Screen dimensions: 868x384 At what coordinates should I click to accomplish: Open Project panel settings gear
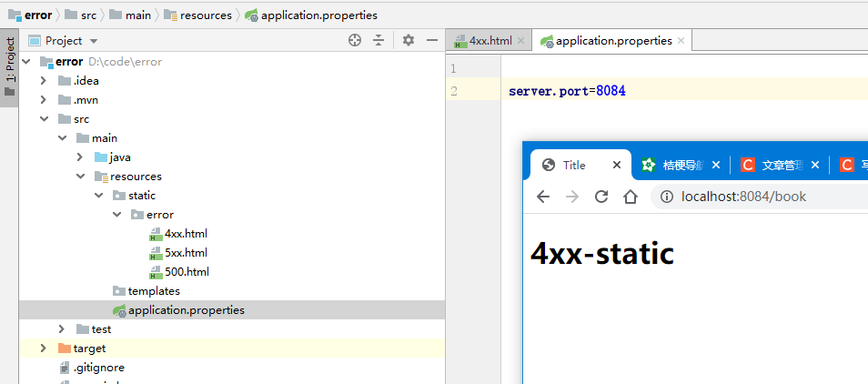tap(409, 40)
